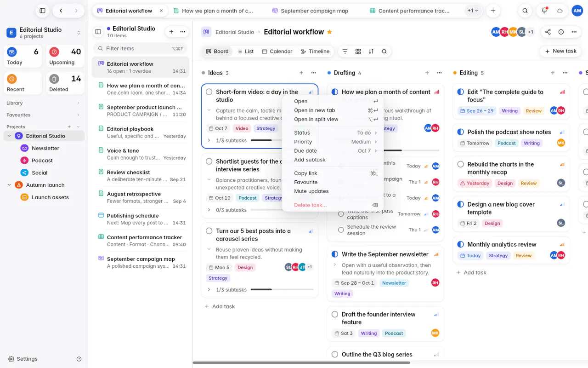
Task: Toggle the list panel layout icon
Action: [98, 32]
